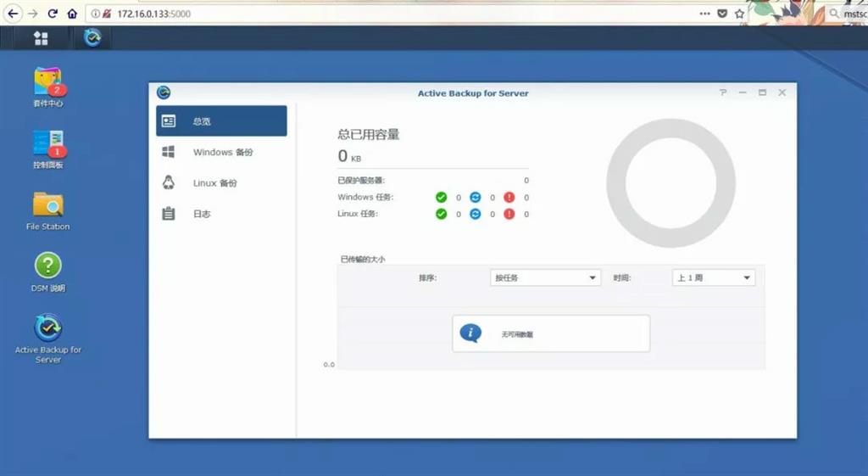Maximize the Active Backup for Server window
This screenshot has width=868, height=476.
[x=762, y=92]
